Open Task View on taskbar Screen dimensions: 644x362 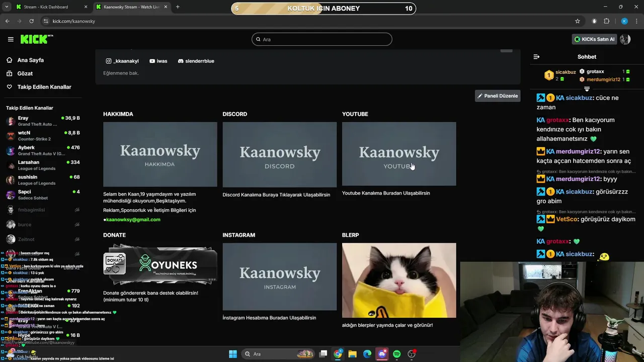coord(324,354)
